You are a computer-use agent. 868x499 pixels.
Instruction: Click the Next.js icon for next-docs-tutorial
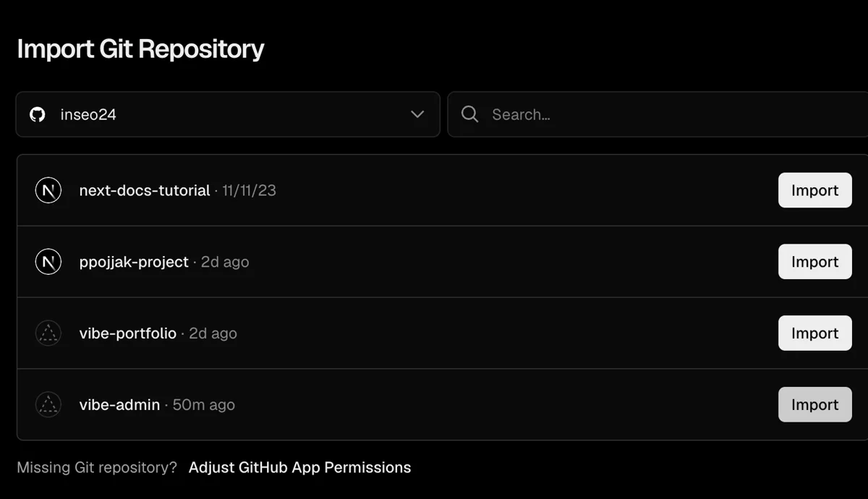tap(48, 190)
